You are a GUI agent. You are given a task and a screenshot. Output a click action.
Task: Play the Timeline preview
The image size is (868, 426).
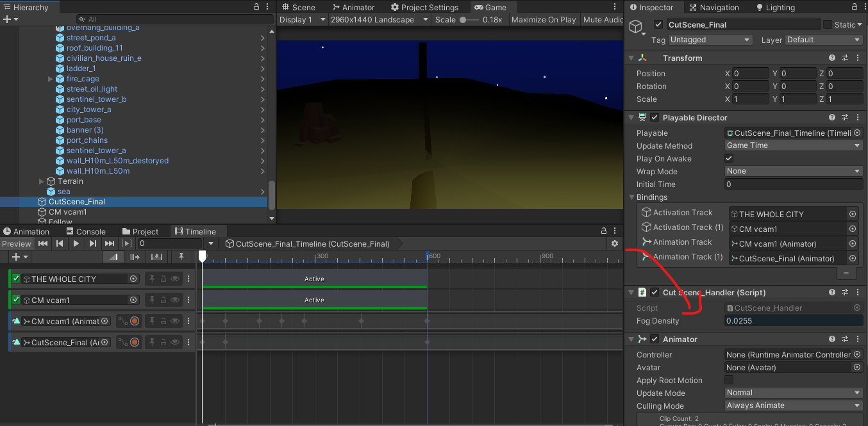pos(76,243)
